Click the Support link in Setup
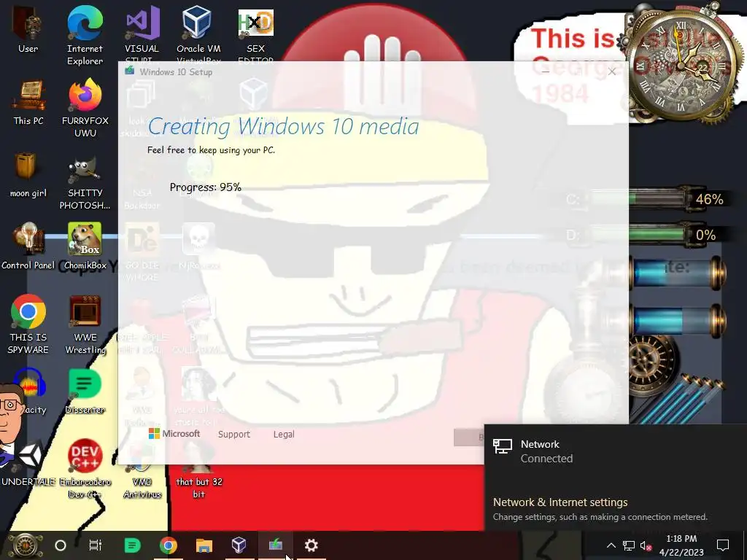747x560 pixels. click(x=234, y=435)
